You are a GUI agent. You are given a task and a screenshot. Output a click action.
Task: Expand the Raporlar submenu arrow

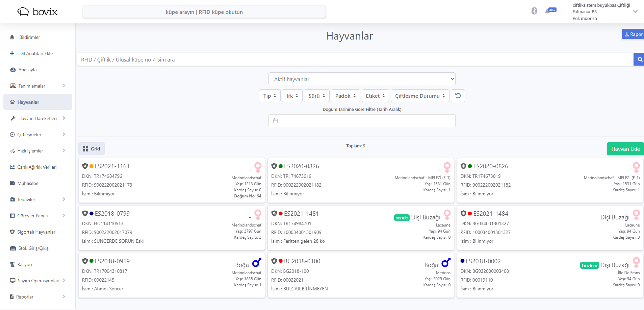click(x=64, y=297)
